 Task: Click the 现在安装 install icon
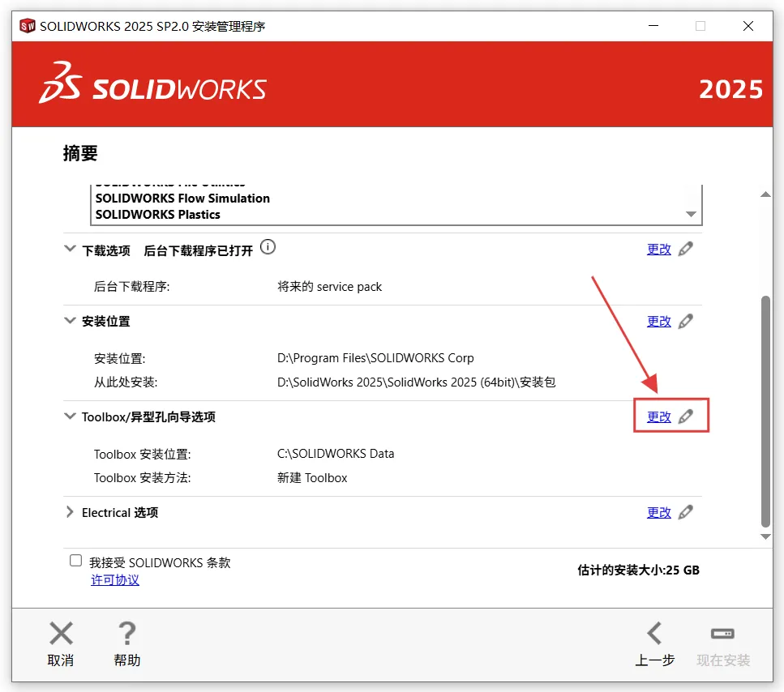point(722,634)
